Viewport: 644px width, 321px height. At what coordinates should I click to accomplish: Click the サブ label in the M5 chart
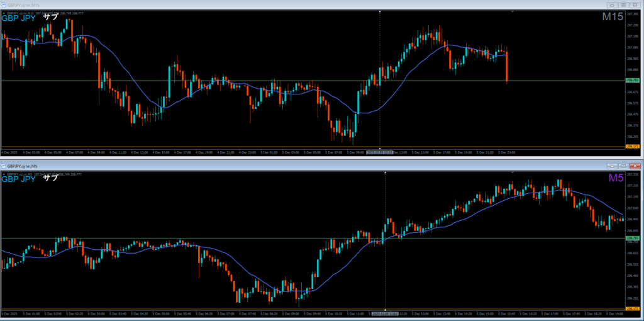(x=50, y=178)
